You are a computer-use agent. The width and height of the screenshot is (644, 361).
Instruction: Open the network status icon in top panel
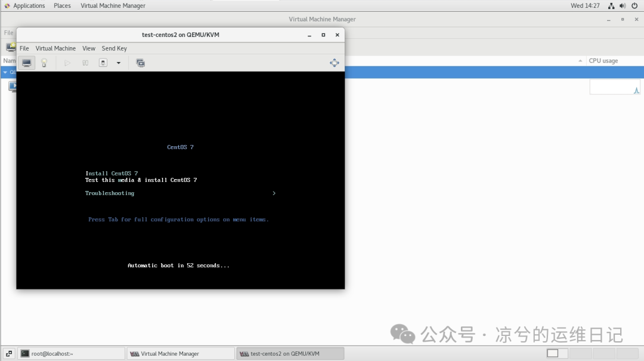tap(611, 6)
